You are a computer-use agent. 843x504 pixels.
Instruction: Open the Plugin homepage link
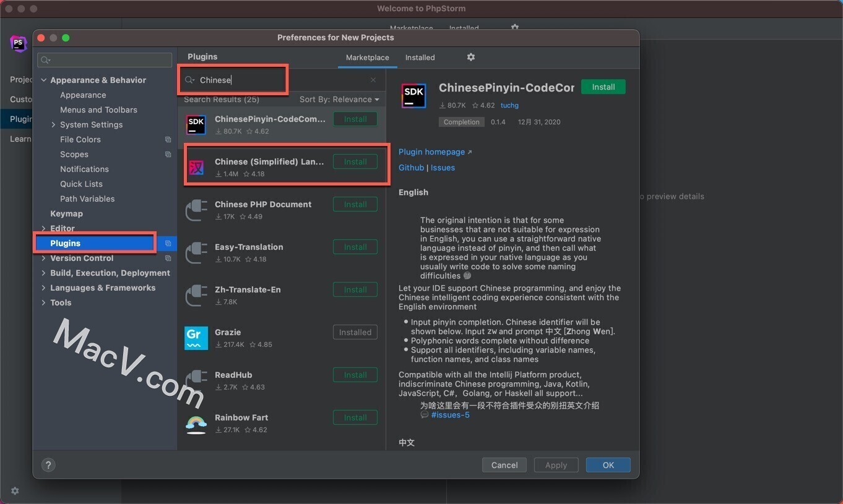tap(431, 152)
